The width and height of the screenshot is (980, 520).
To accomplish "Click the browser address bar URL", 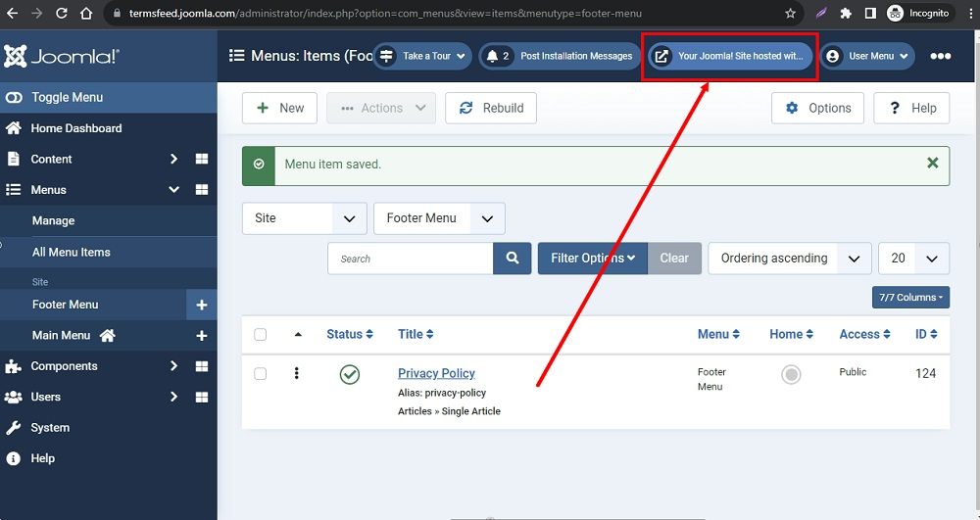I will pyautogui.click(x=385, y=13).
